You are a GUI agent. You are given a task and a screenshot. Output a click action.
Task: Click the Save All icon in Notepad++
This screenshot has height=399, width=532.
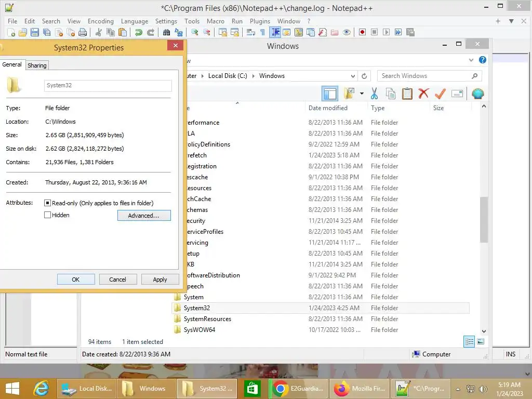46,32
